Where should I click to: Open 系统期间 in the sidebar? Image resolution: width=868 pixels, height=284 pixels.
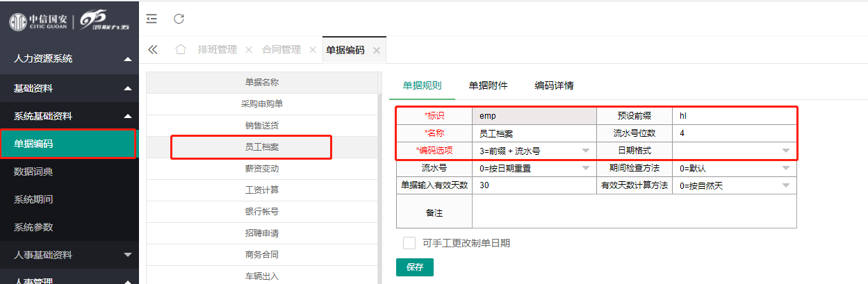click(x=69, y=199)
